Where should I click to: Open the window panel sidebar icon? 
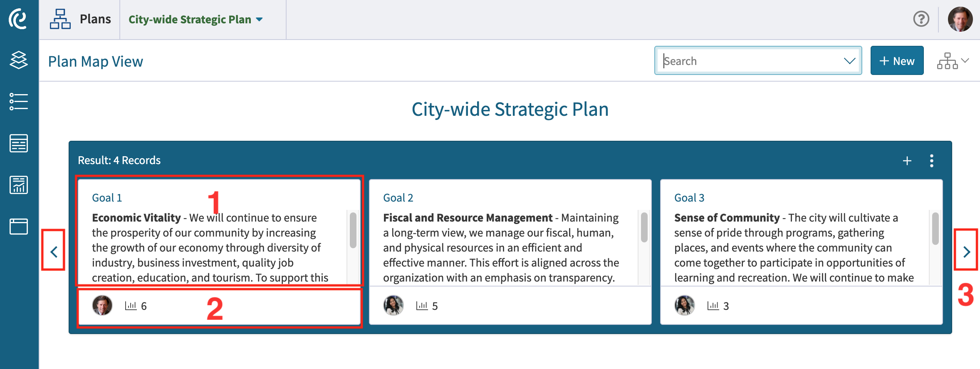[x=19, y=227]
